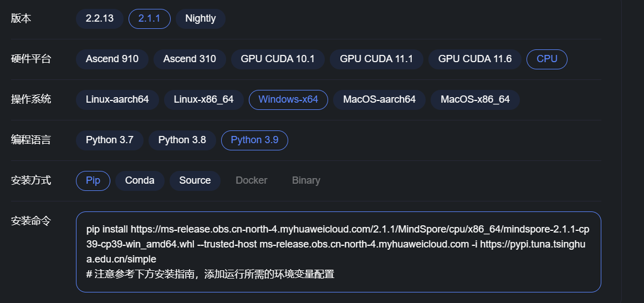644x303 pixels.
Task: Select MacOS-aarch64 operating system
Action: [x=379, y=99]
